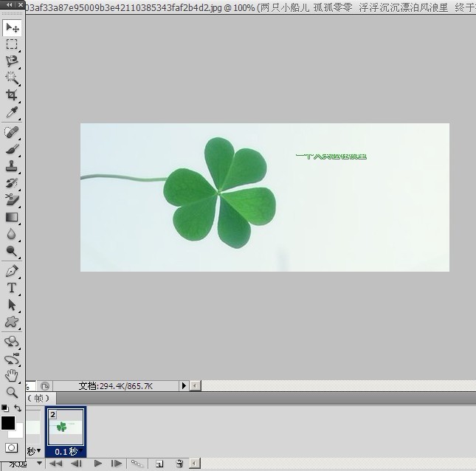Select the Background Eraser tool

12,200
